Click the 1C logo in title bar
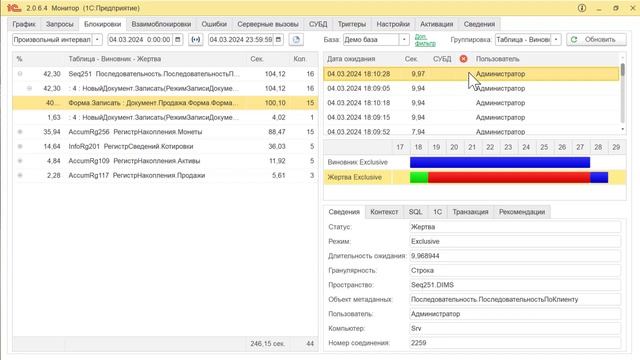Image resolution: width=640 pixels, height=360 pixels. pos(14,8)
